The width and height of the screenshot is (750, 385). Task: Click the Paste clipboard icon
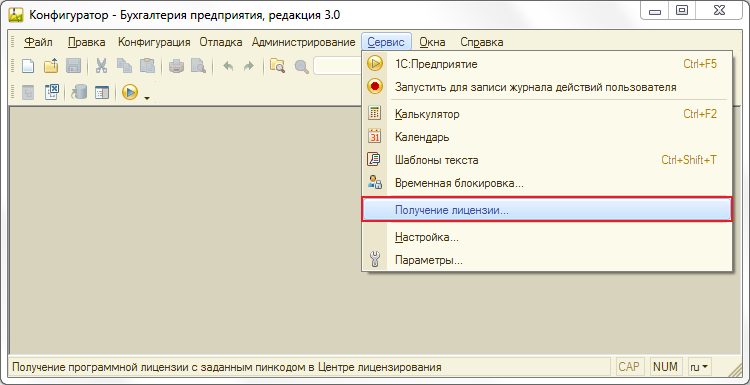[147, 66]
